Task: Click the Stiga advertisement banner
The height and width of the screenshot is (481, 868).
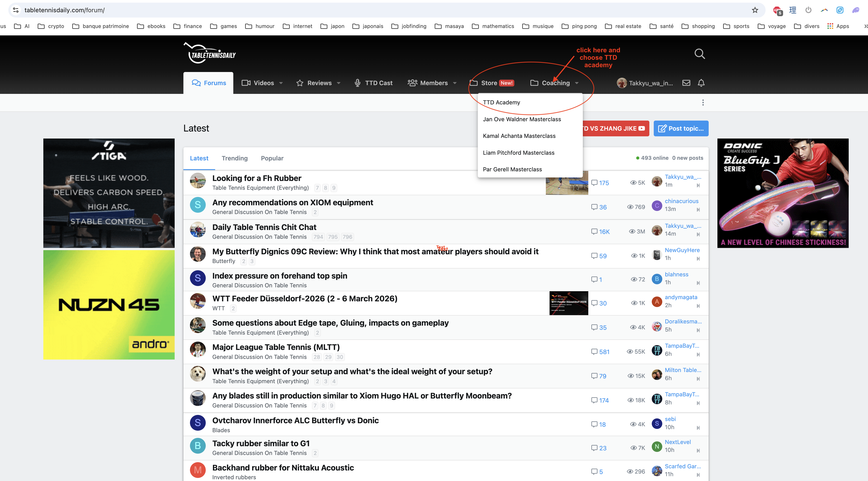Action: click(x=109, y=193)
